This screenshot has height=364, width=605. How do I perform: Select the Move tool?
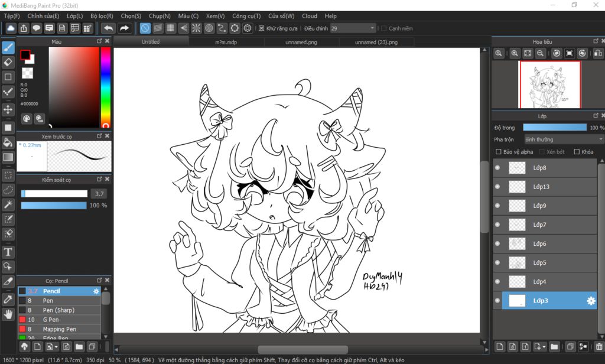click(8, 110)
